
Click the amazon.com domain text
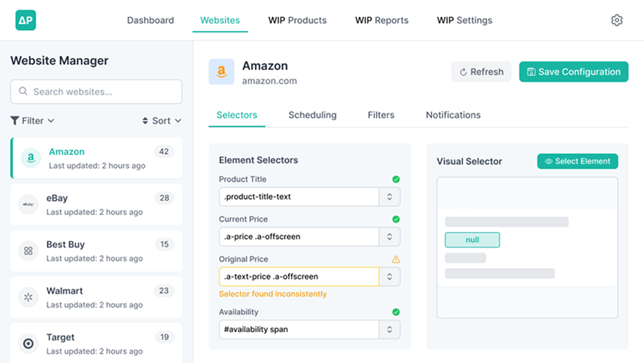pyautogui.click(x=270, y=81)
